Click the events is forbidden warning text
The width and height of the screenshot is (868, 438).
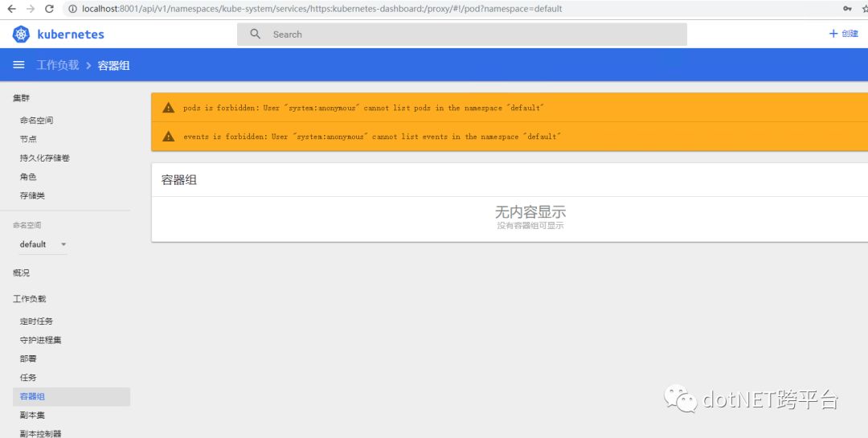372,136
